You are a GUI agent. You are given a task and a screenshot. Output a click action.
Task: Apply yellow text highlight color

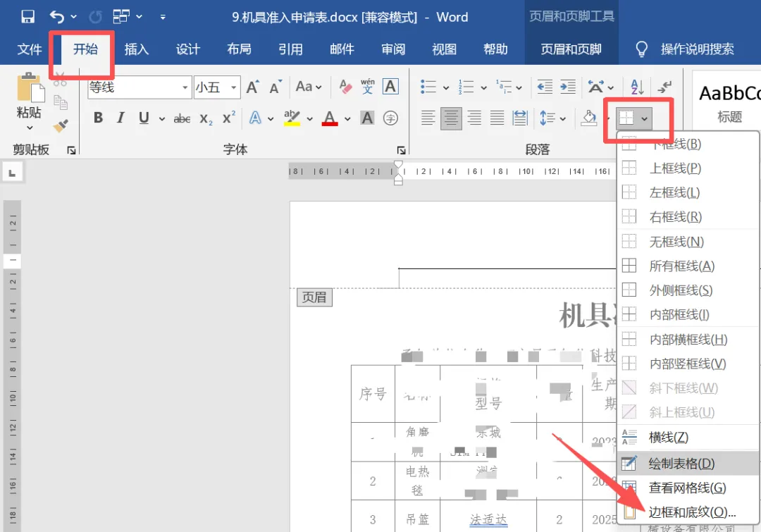(x=292, y=118)
